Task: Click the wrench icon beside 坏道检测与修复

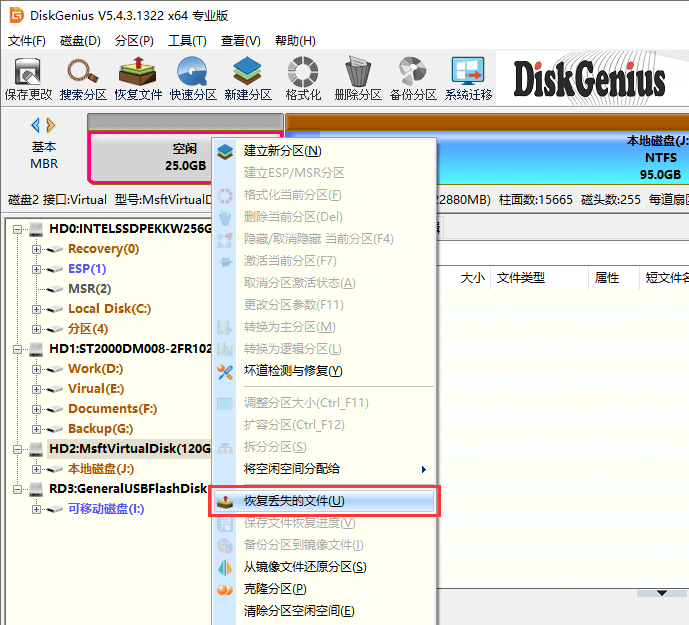Action: pos(225,372)
